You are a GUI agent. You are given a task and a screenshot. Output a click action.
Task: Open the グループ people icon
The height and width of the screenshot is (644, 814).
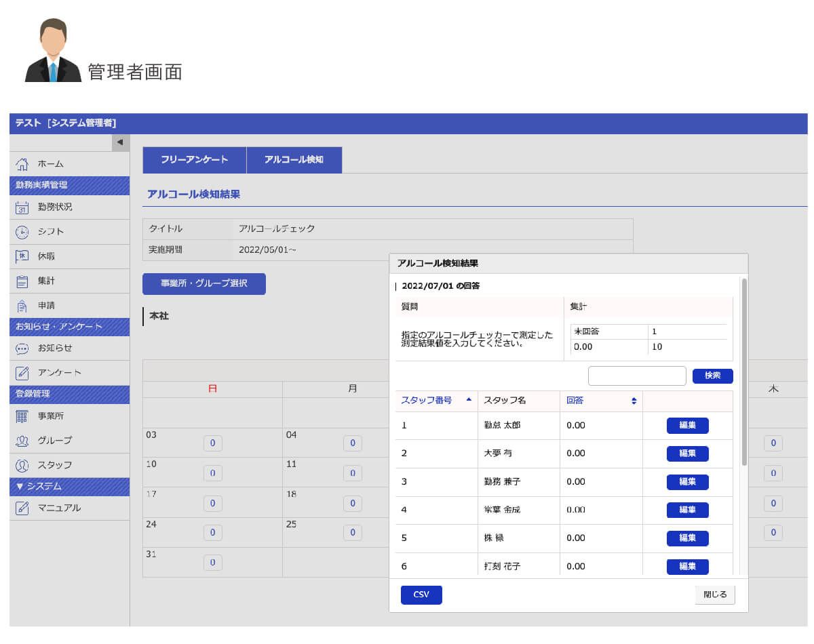click(x=22, y=441)
